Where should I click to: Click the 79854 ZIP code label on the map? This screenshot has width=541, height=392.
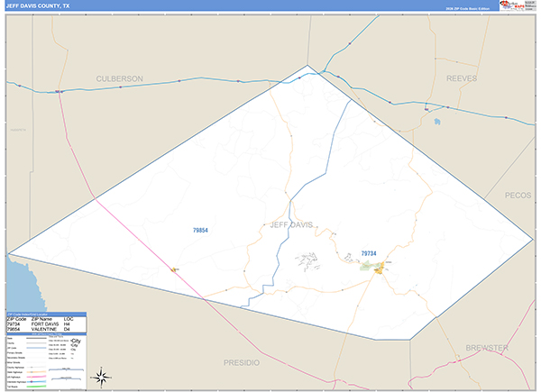pos(200,231)
